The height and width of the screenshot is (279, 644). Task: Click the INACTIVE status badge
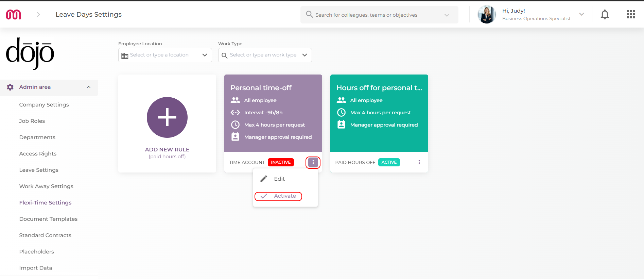tap(281, 162)
